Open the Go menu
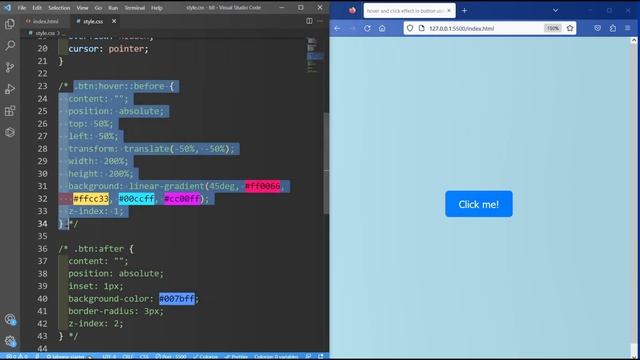The width and height of the screenshot is (640, 360). [98, 8]
